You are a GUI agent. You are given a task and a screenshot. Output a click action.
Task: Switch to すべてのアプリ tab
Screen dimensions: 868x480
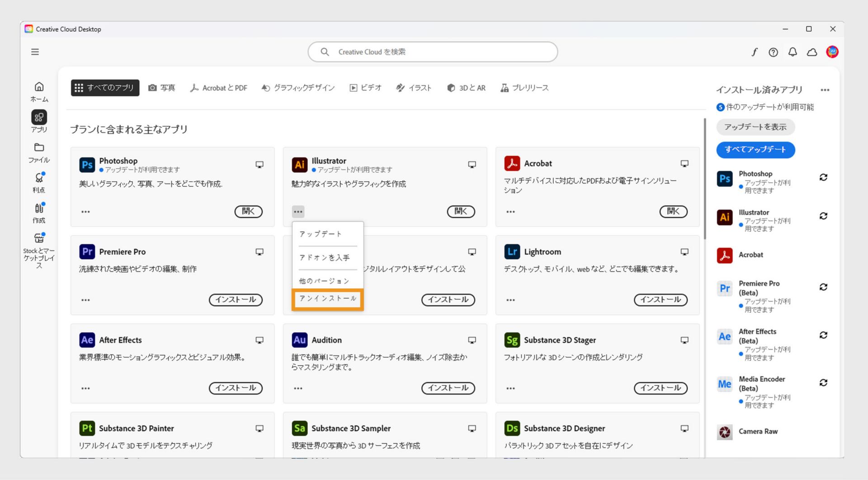[x=105, y=88]
